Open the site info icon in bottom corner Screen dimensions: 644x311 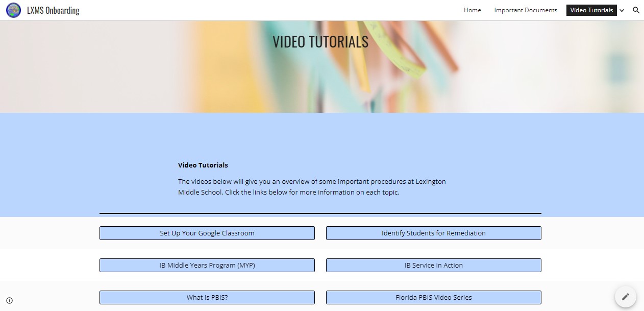[9, 300]
